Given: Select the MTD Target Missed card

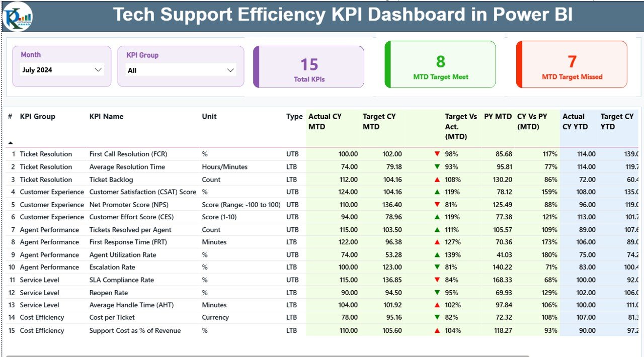Looking at the screenshot, I should 571,64.
